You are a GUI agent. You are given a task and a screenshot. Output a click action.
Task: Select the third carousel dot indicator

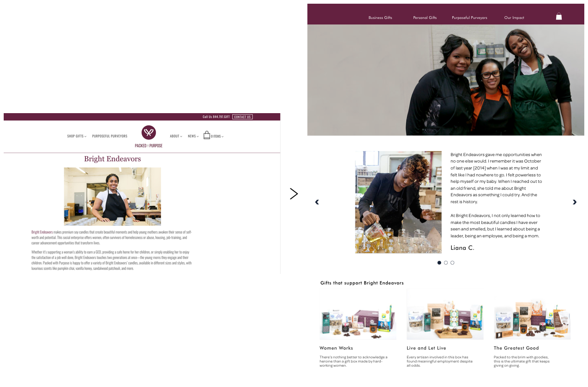pyautogui.click(x=452, y=263)
